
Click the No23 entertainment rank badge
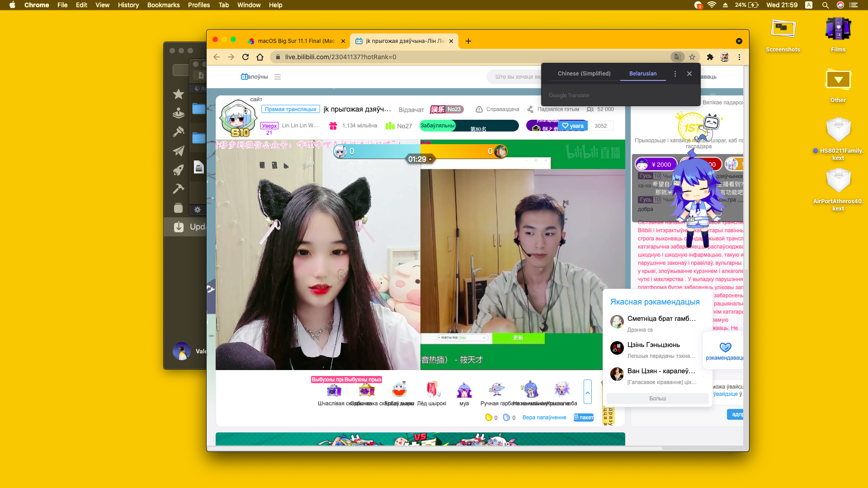click(447, 109)
